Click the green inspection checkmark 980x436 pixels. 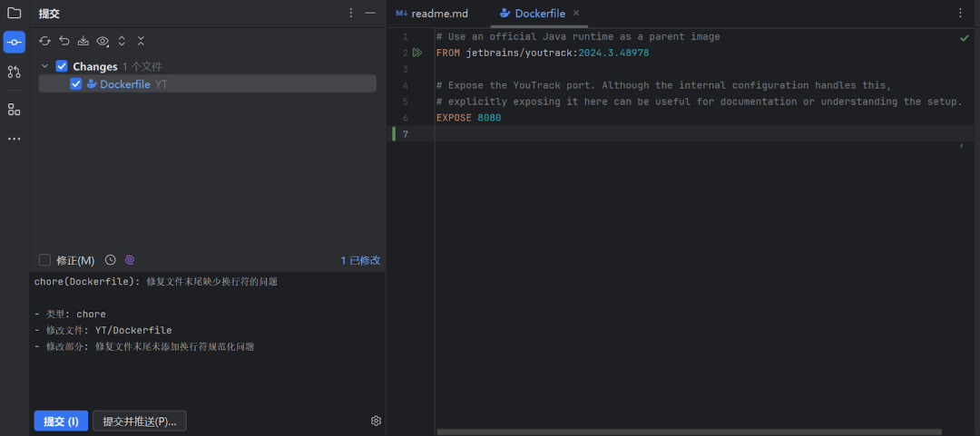tap(965, 38)
